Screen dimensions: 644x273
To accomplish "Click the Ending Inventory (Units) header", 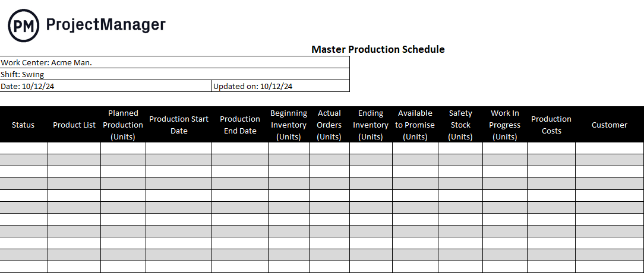I will tap(371, 125).
